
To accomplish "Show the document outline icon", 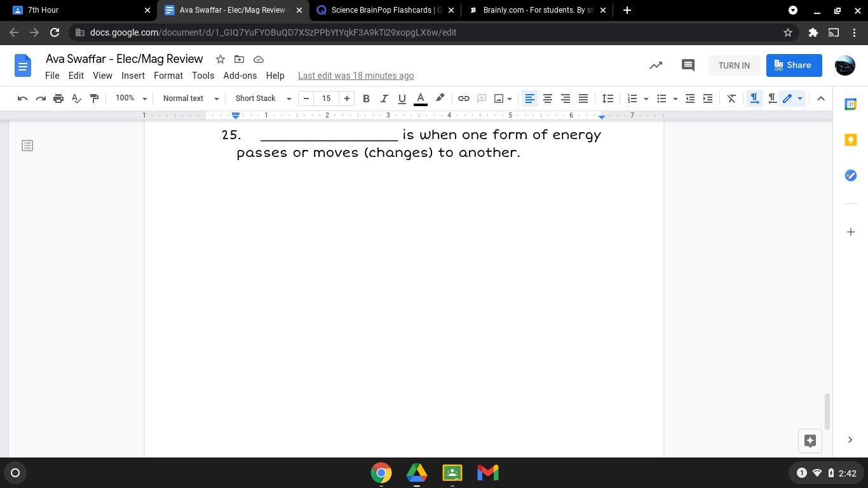I will [27, 146].
